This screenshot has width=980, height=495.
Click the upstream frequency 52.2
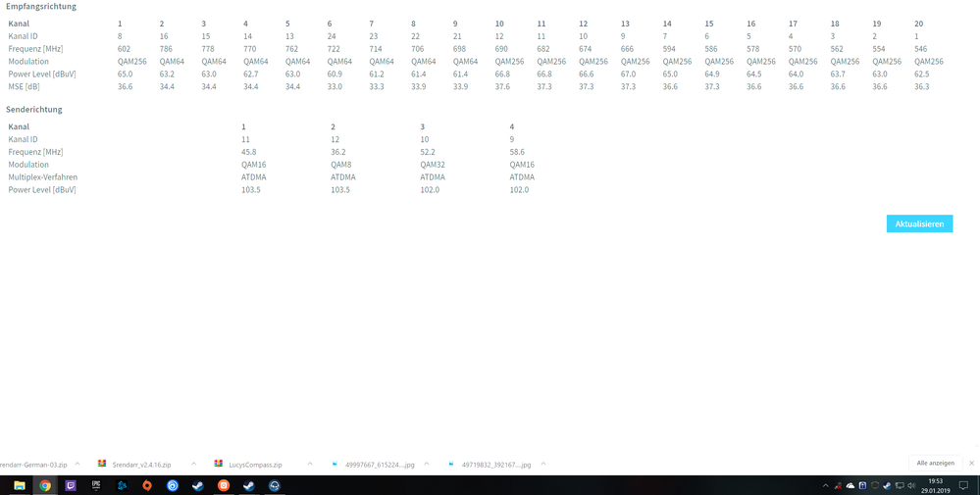click(x=428, y=152)
